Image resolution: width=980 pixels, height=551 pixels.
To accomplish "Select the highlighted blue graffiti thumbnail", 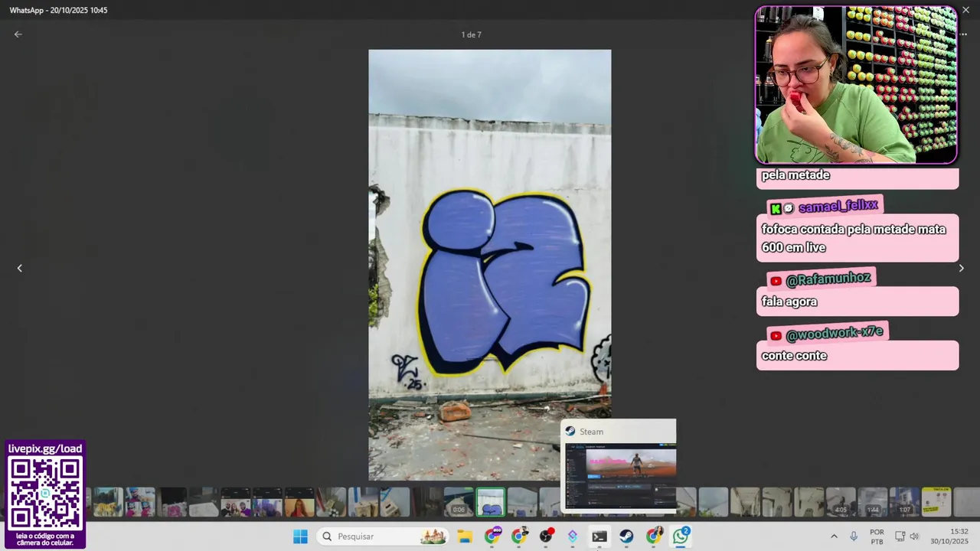I will coord(491,503).
